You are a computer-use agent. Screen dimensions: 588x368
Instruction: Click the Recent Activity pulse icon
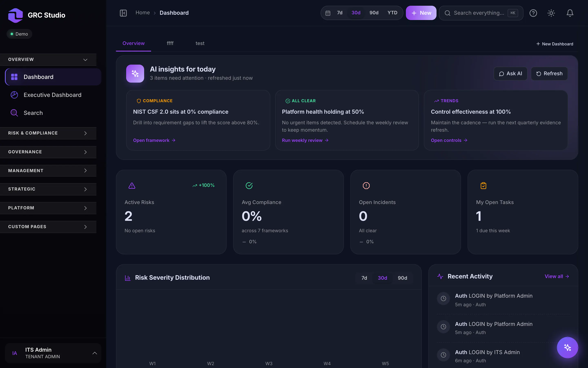point(440,276)
